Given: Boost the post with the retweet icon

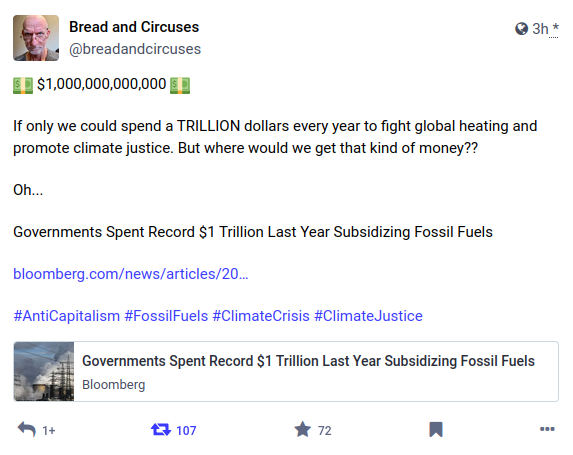Looking at the screenshot, I should (161, 429).
